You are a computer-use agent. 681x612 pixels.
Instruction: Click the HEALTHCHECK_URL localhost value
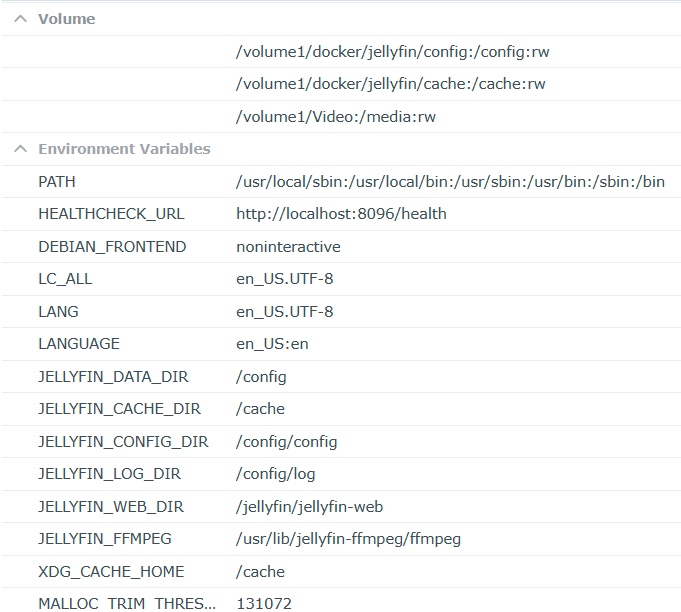(x=341, y=214)
